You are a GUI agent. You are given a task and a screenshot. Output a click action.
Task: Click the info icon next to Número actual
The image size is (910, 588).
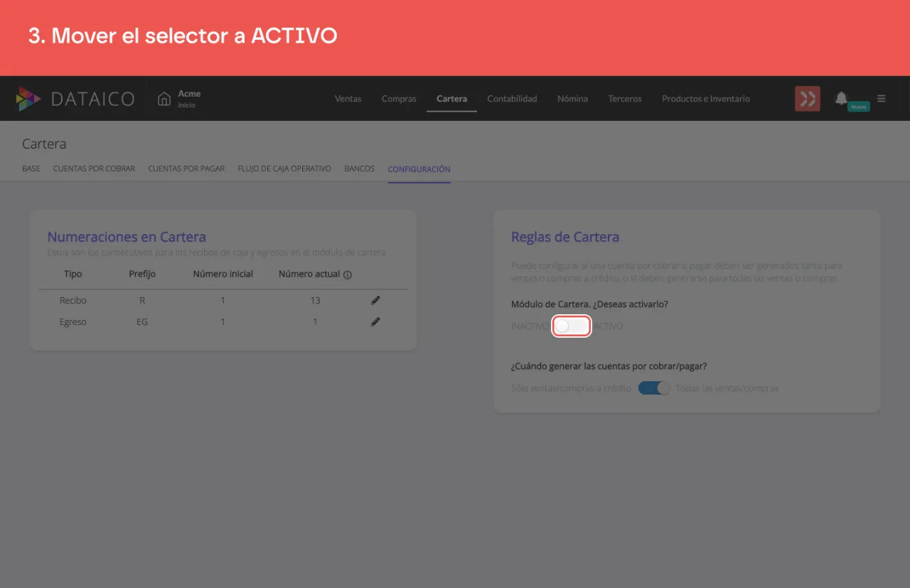coord(348,274)
